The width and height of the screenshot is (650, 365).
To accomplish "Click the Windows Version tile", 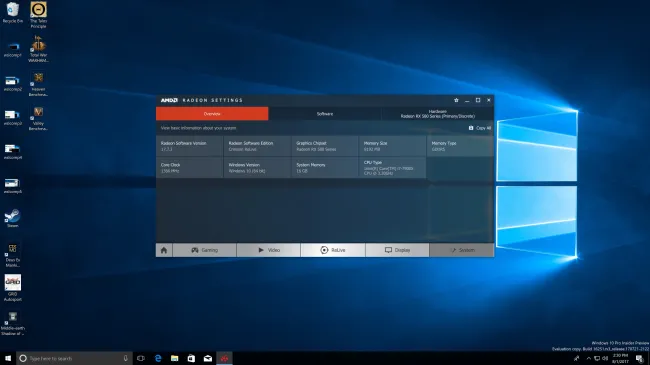I will point(257,168).
